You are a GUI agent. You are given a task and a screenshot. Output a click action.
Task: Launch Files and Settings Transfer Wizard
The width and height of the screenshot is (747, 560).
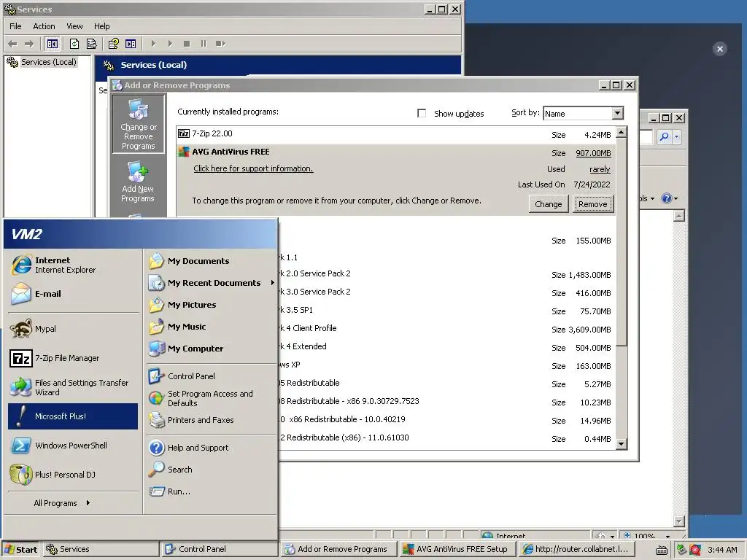coord(73,387)
